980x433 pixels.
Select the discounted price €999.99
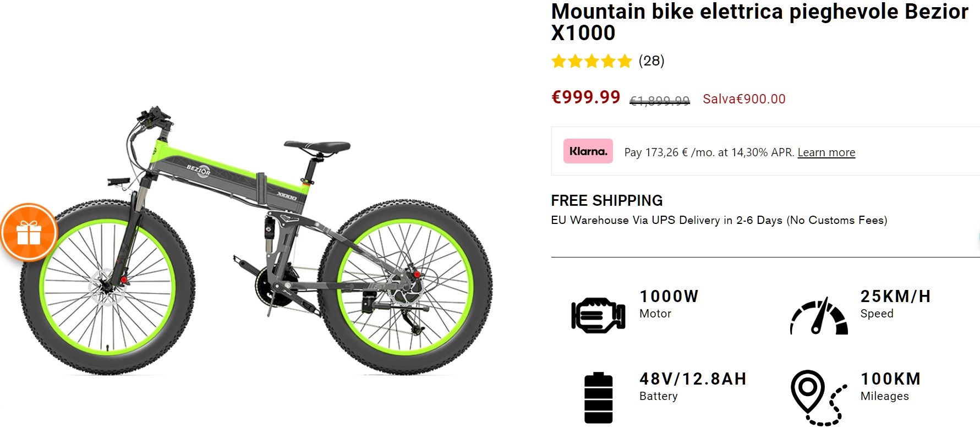[x=586, y=98]
